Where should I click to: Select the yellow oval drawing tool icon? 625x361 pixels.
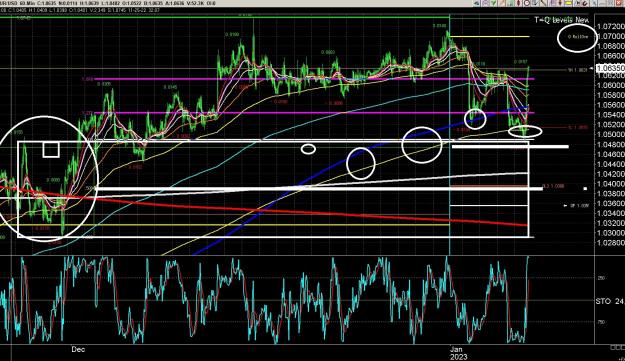568,3
